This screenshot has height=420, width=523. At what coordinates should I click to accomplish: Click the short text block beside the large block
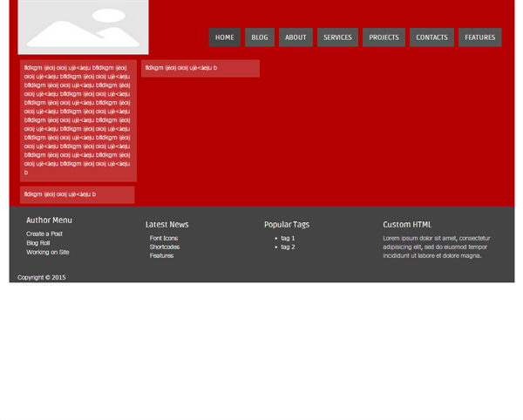[x=200, y=68]
